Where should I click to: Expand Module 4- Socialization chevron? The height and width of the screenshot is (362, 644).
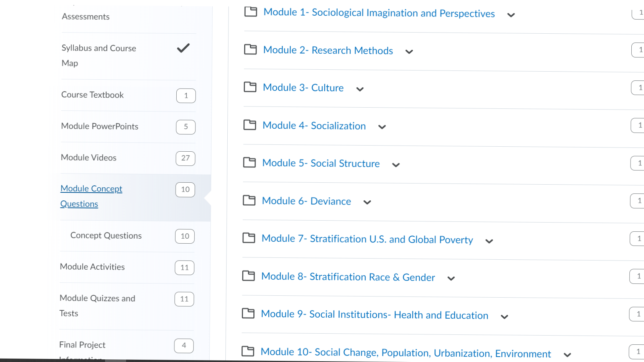point(382,127)
